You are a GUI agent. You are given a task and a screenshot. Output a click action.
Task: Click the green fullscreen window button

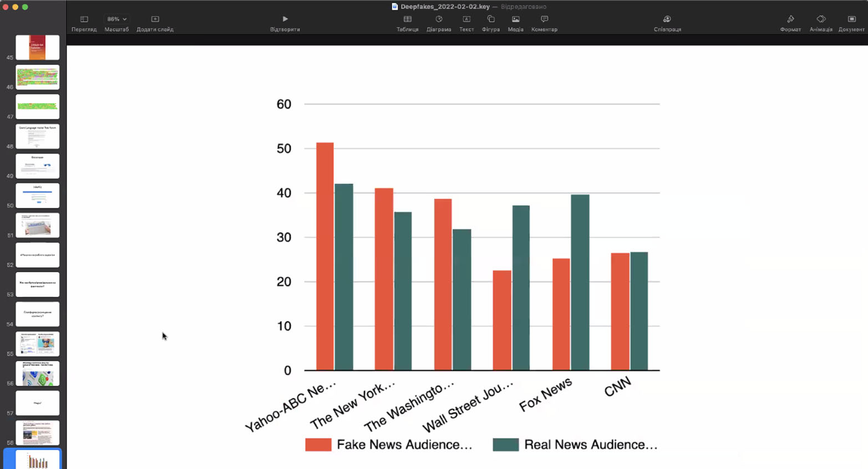[x=25, y=7]
